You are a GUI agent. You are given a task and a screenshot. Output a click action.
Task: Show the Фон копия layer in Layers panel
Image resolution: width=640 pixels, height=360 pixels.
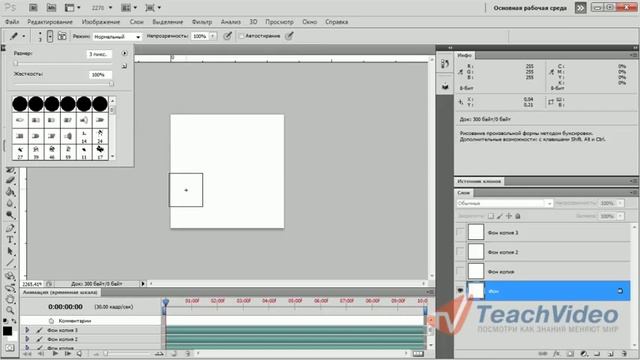pos(460,271)
